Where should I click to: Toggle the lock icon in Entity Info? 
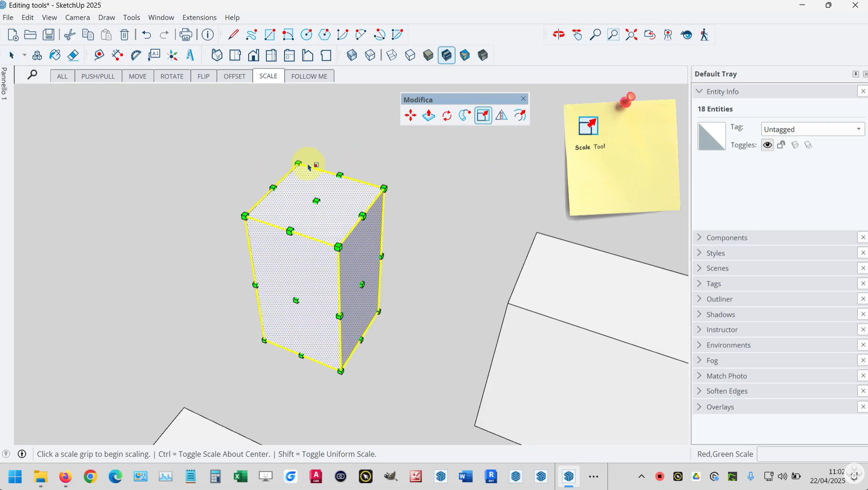[781, 145]
